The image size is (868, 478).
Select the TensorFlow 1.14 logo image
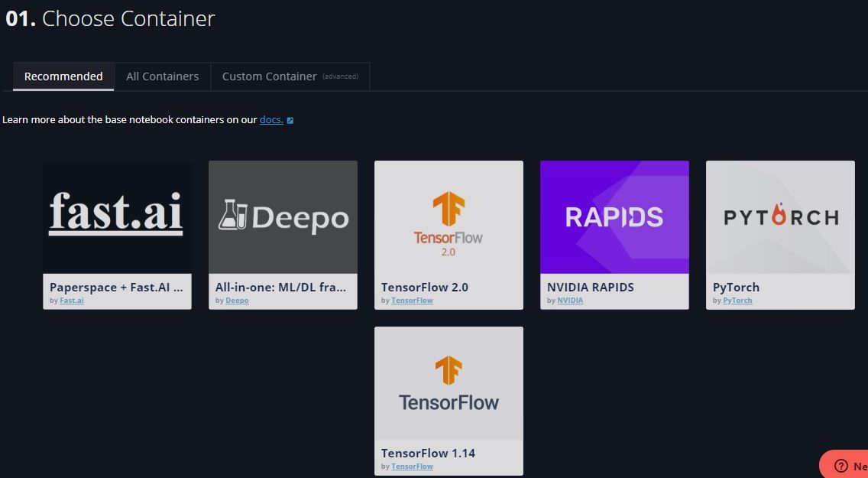tap(449, 382)
